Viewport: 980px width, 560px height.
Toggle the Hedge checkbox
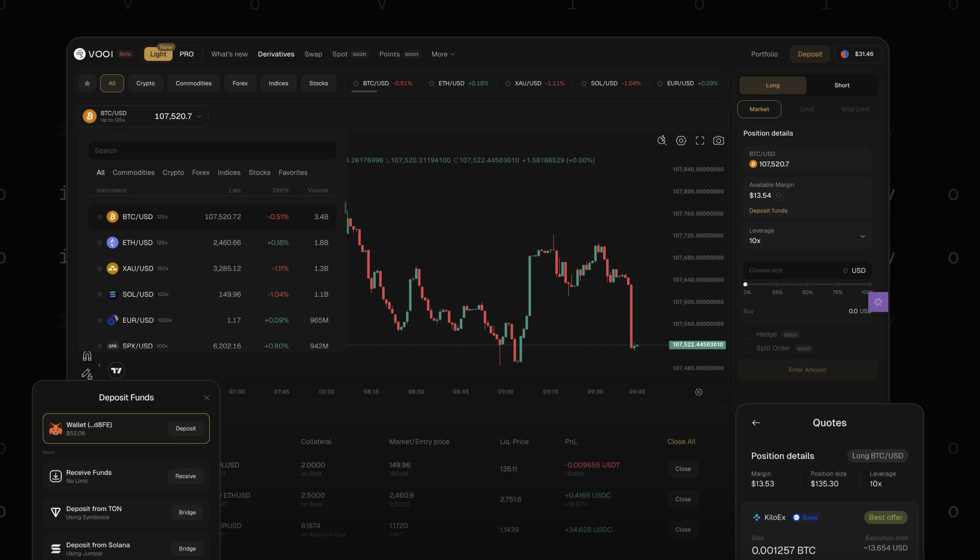[x=748, y=334]
